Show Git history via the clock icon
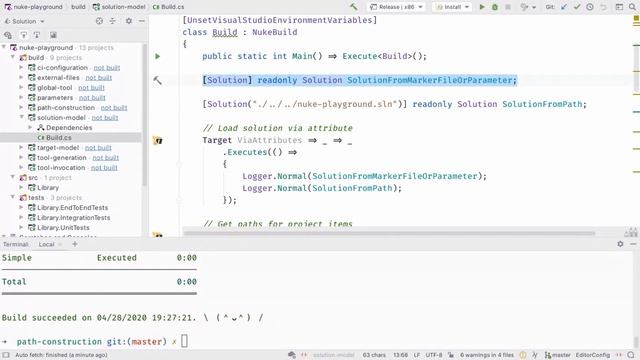The width and height of the screenshot is (640, 360). click(590, 7)
